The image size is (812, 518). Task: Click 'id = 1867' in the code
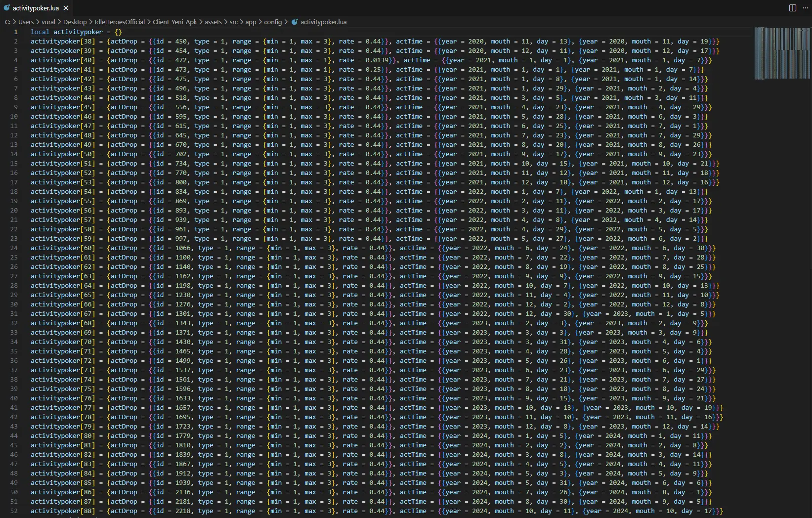coord(173,464)
